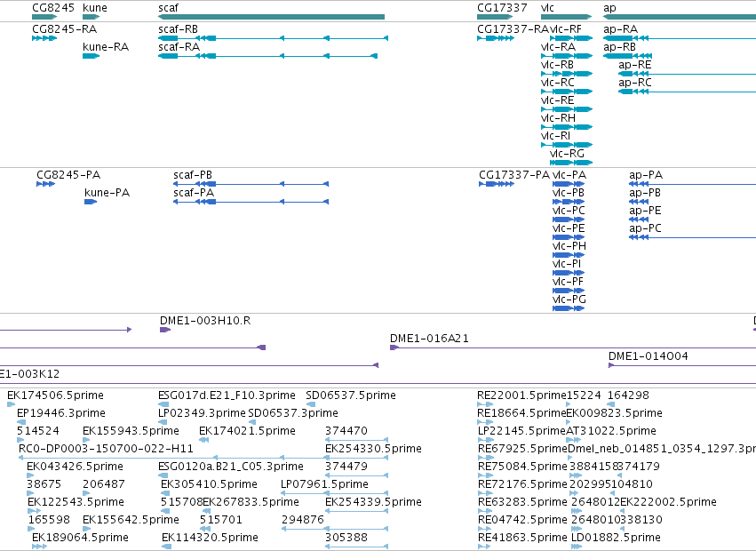Select the EK174021.5prime EST label
Screen dimensions: 756x551
247,431
